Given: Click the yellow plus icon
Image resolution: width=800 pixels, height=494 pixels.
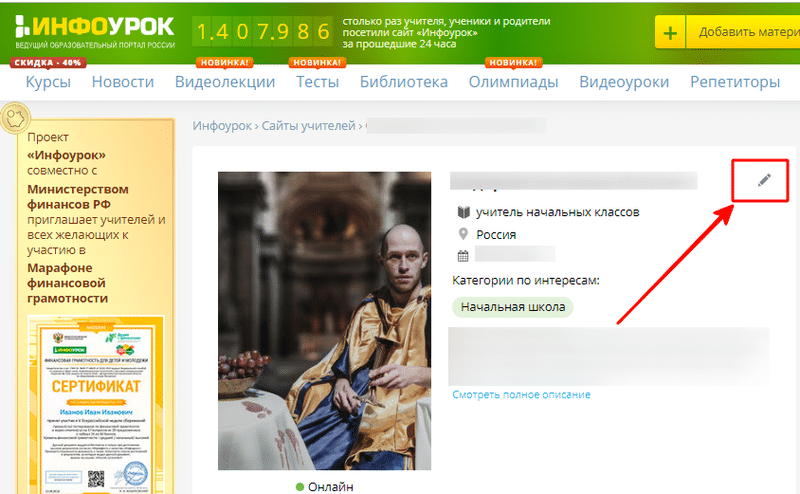Looking at the screenshot, I should 670,32.
